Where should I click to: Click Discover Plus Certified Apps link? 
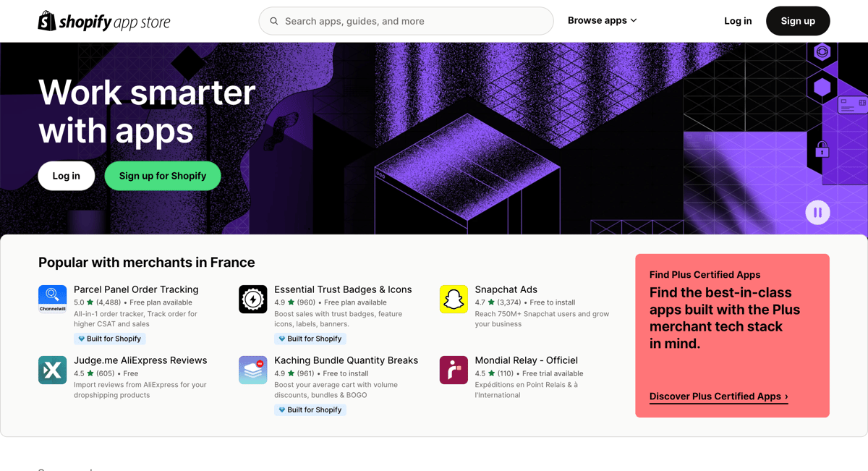719,396
